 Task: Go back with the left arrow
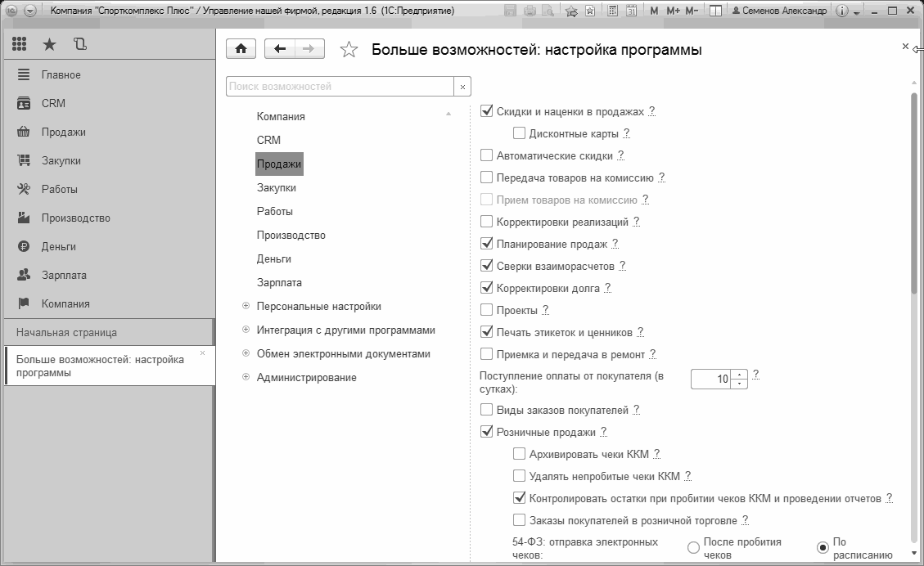(280, 49)
